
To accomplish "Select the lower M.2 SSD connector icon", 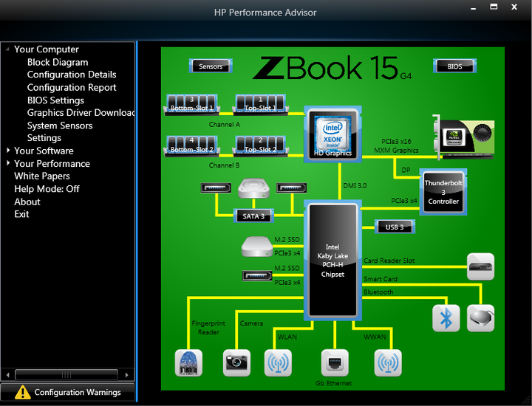I will click(x=257, y=275).
